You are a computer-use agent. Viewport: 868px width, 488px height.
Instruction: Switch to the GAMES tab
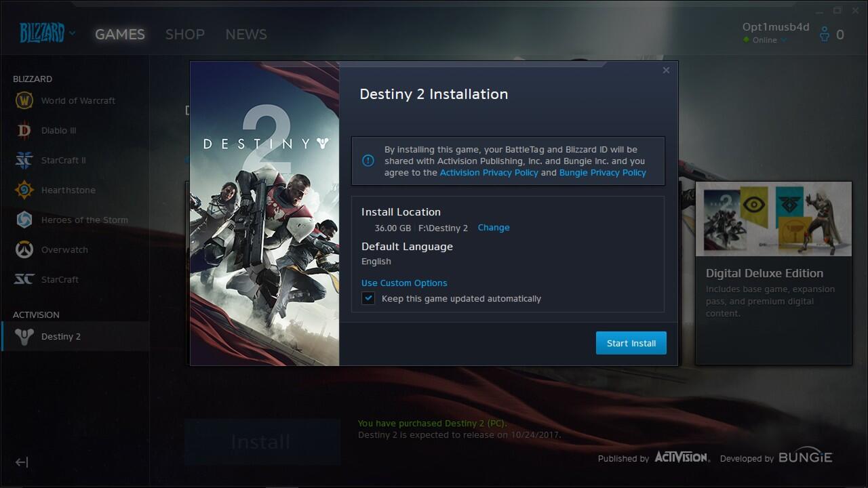point(120,34)
